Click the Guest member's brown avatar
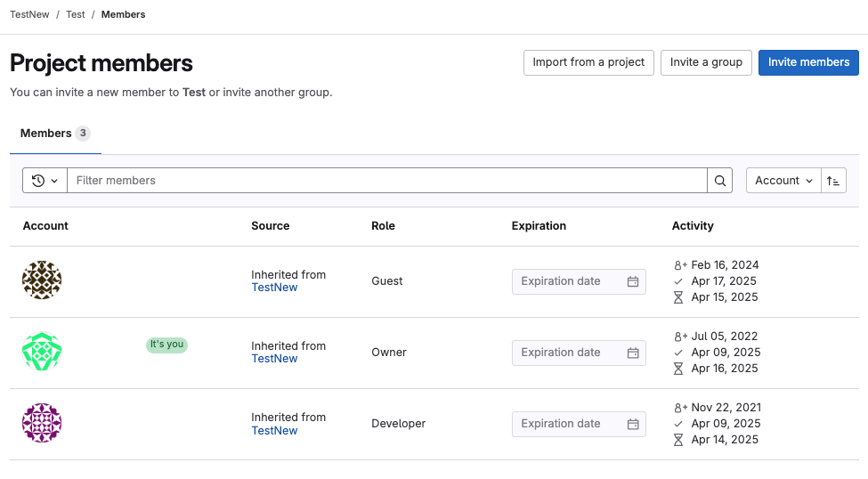This screenshot has height=479, width=868. (x=42, y=280)
